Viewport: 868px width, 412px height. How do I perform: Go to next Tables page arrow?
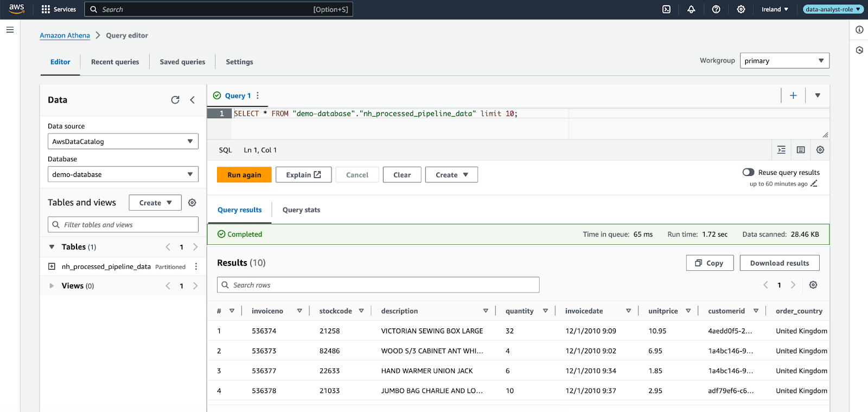coord(195,247)
